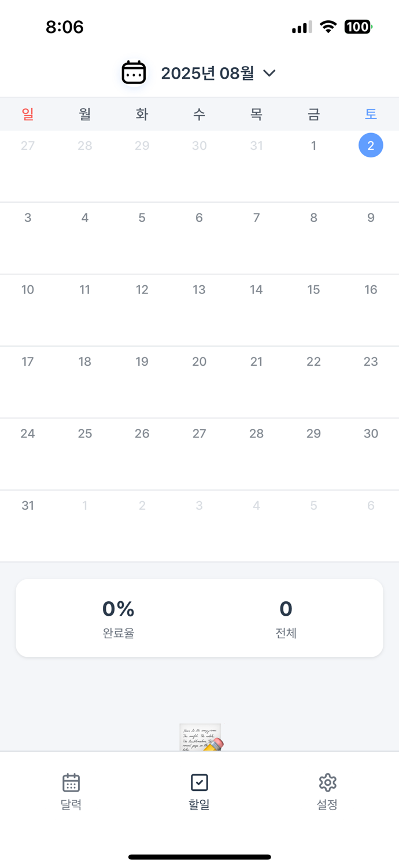Tap the 전체 total count card
Image resolution: width=399 pixels, height=868 pixels.
tap(286, 618)
